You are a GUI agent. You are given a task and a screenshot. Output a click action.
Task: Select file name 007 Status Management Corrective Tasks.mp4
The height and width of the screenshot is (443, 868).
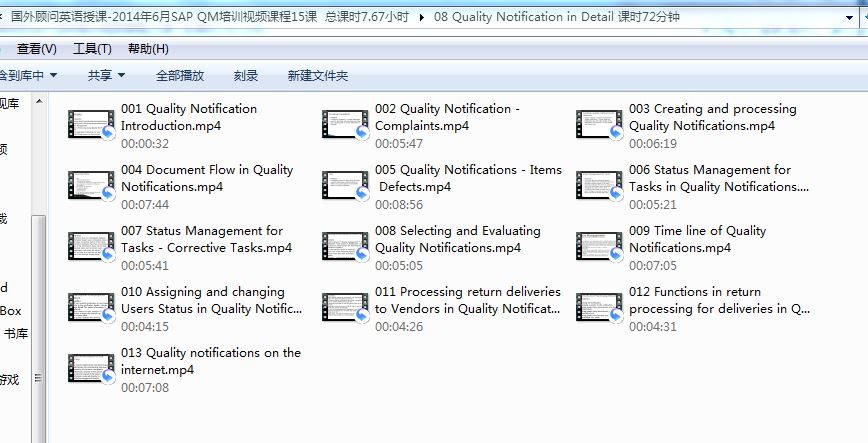click(206, 239)
